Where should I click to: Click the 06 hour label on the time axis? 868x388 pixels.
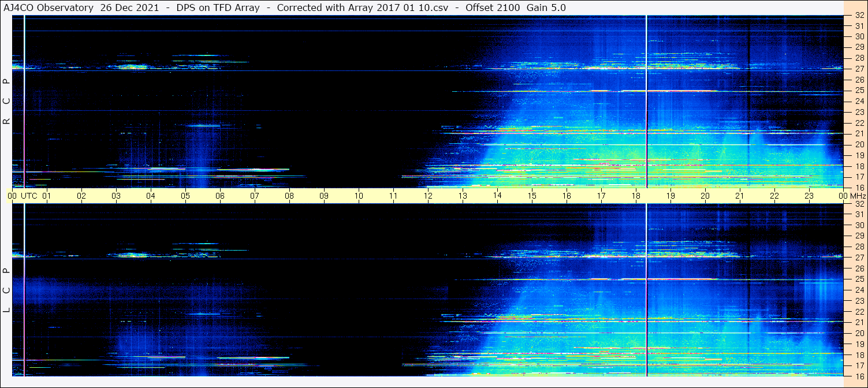coord(220,196)
